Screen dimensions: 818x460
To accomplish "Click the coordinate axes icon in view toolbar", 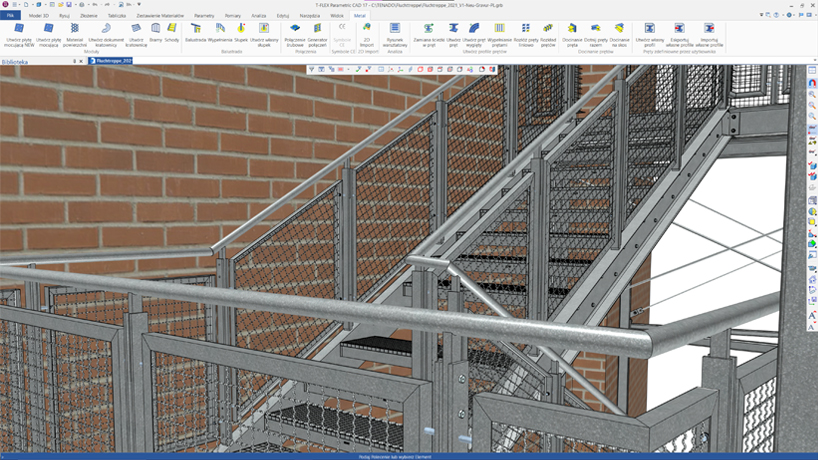I will pos(400,69).
